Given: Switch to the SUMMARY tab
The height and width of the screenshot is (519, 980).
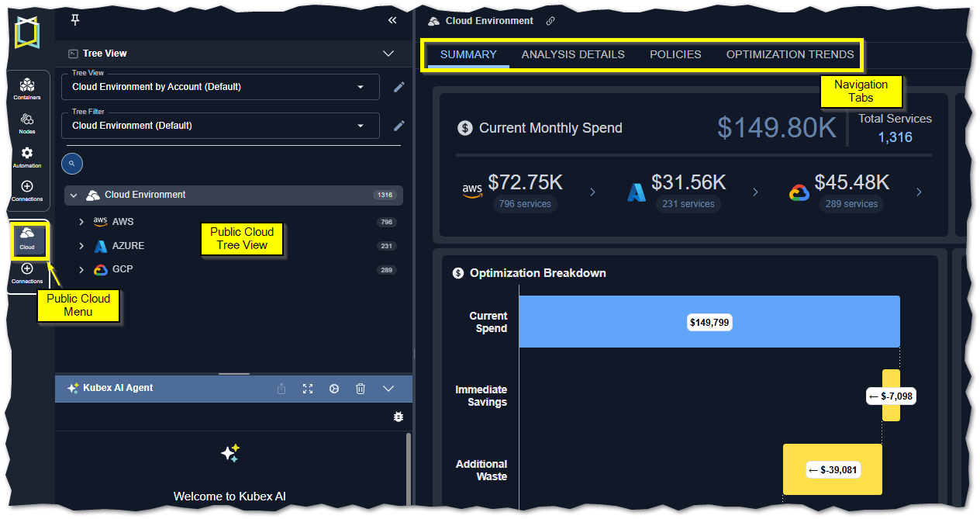Looking at the screenshot, I should click(468, 54).
